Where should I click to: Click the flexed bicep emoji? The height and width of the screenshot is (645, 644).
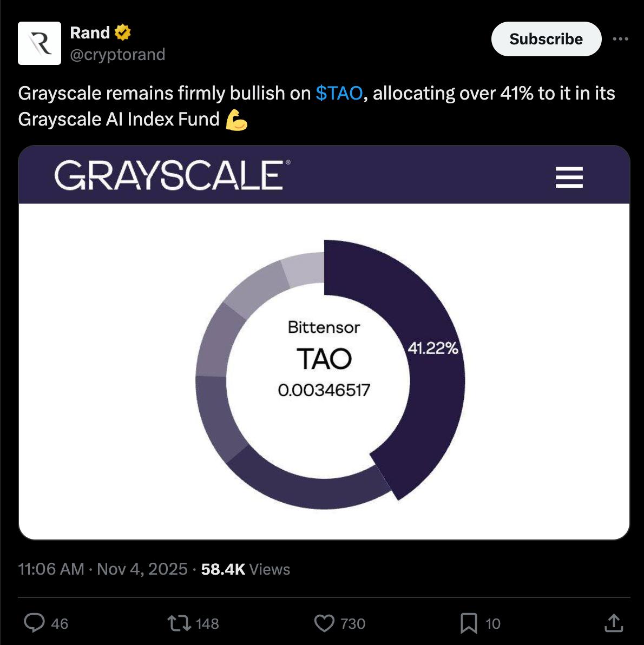coord(236,120)
